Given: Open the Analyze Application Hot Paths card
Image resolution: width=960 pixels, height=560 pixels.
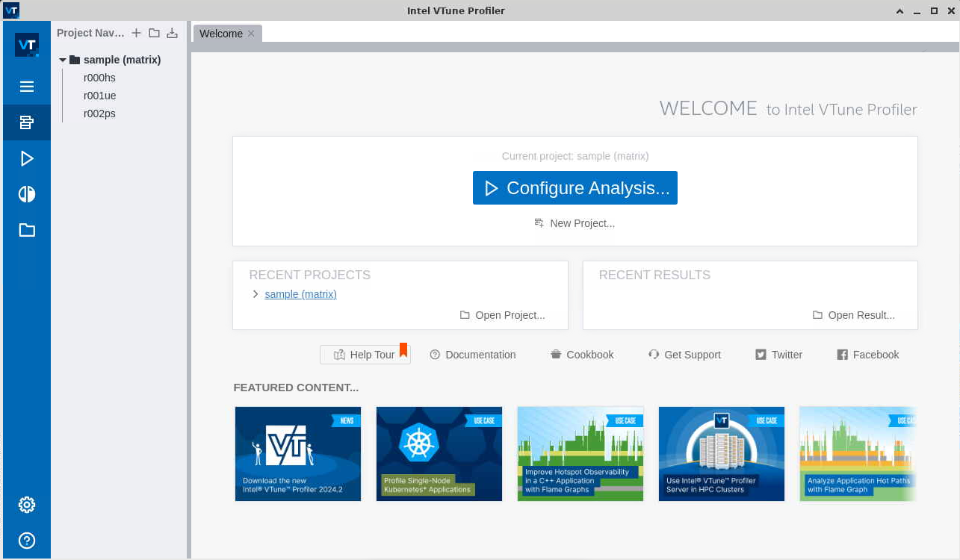Looking at the screenshot, I should (x=858, y=454).
